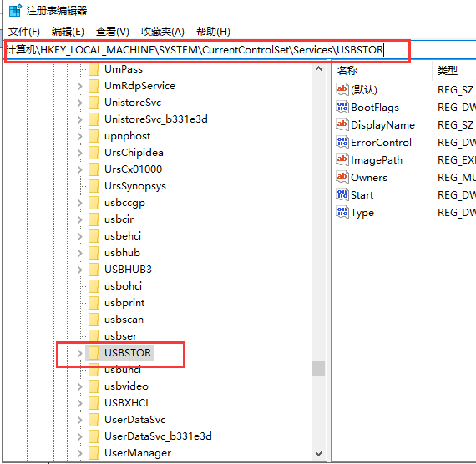Select the UmRdpService folder icon
Image resolution: width=476 pixels, height=464 pixels.
point(94,86)
